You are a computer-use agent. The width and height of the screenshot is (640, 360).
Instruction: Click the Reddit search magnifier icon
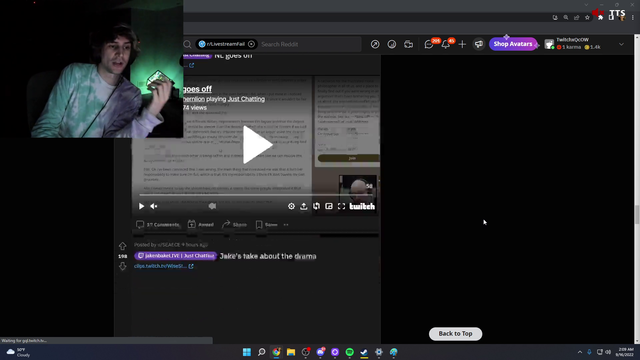point(187,44)
